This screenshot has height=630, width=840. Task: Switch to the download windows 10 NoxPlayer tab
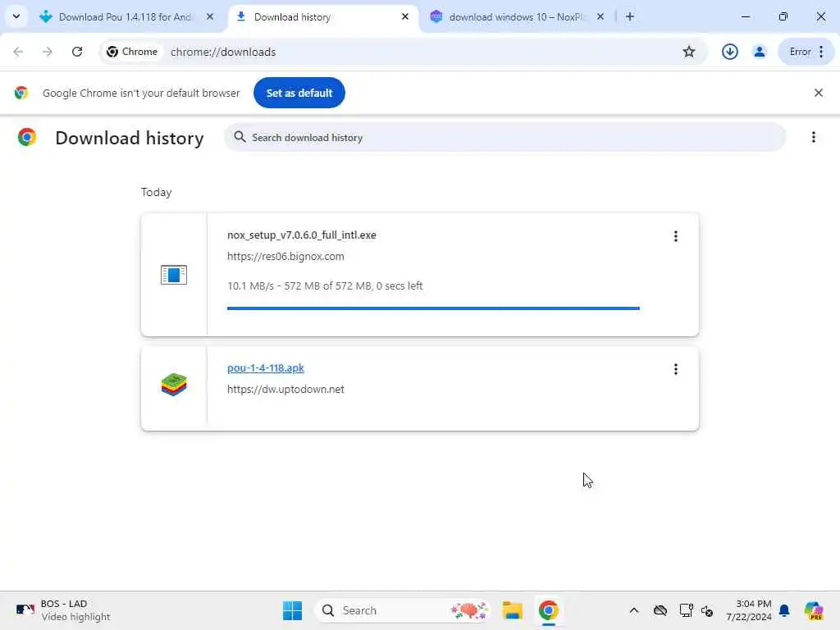coord(517,17)
